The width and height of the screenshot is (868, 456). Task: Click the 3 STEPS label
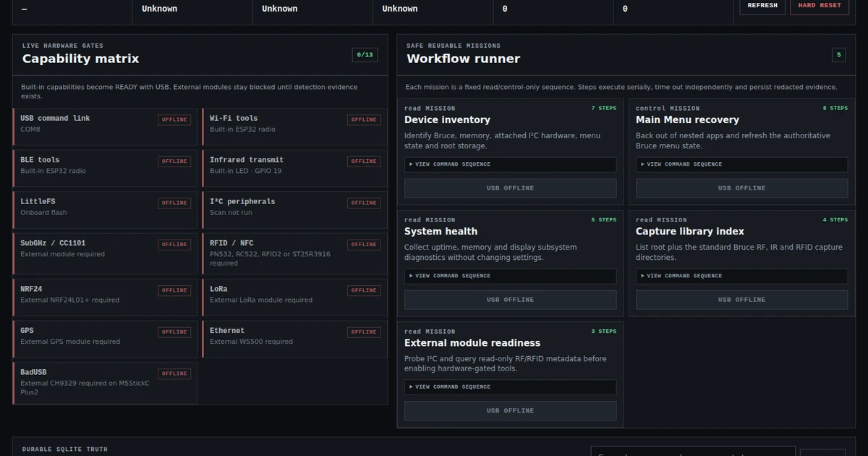coord(603,332)
